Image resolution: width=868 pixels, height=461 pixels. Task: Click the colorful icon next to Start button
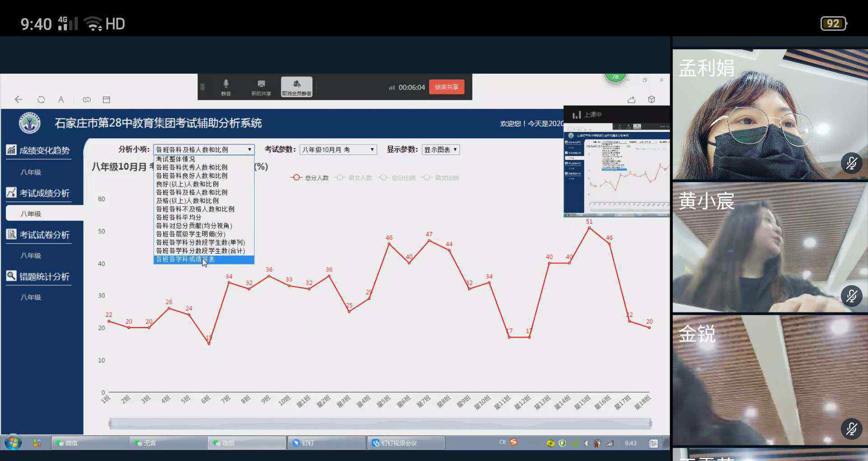point(38,443)
